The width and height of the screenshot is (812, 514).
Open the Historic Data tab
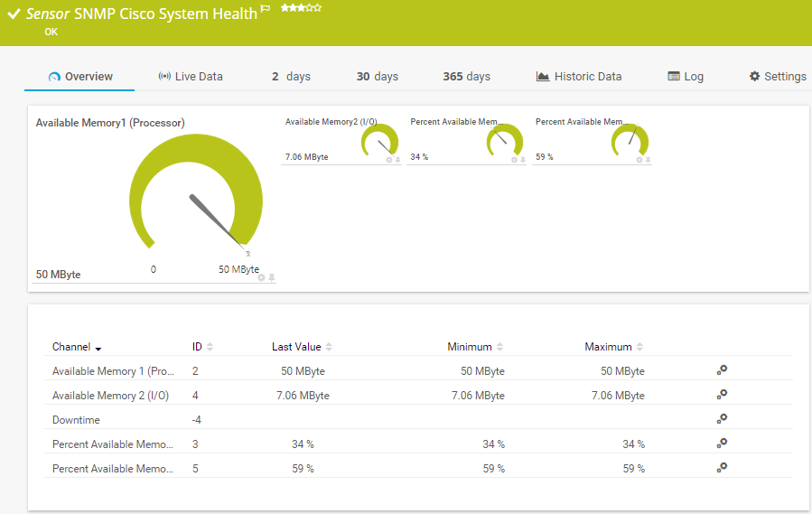(x=578, y=77)
